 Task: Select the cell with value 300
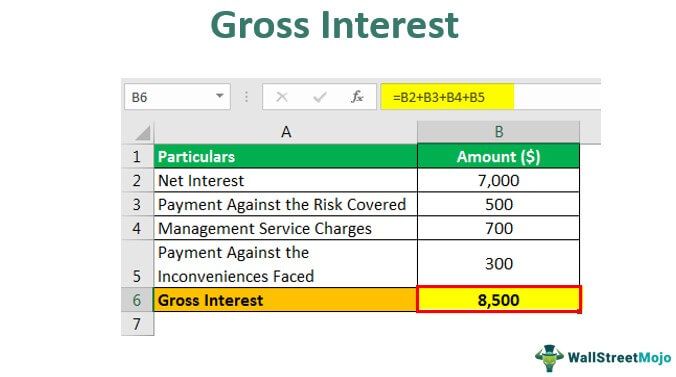point(498,264)
